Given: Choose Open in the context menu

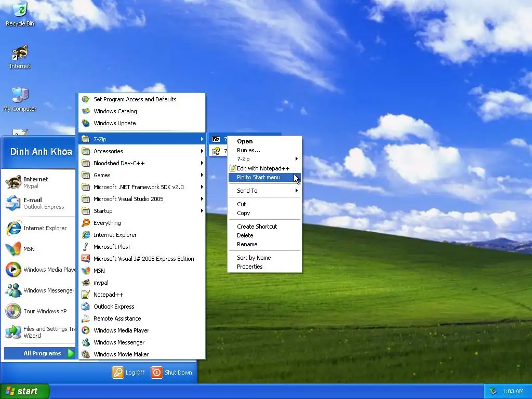Looking at the screenshot, I should click(x=264, y=141).
